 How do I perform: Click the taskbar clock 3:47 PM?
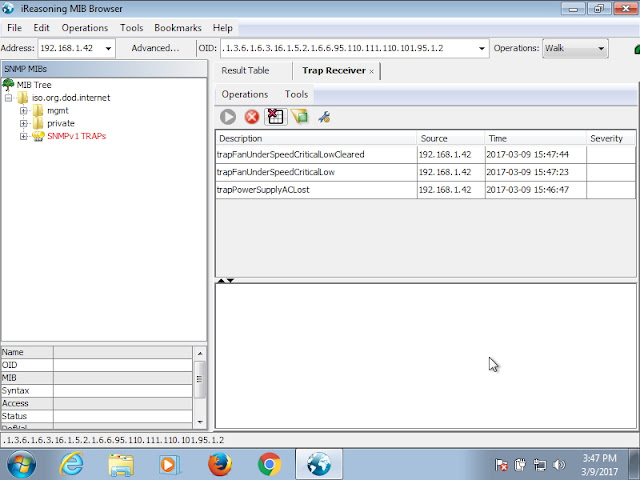599,458
